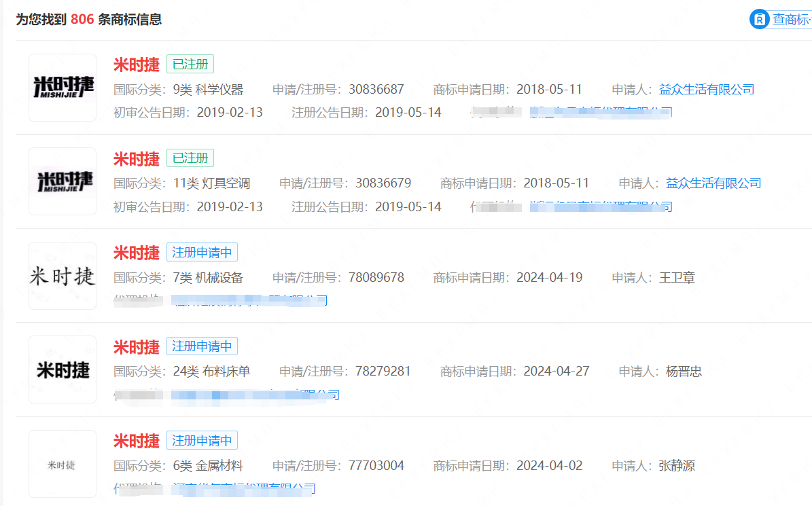Screen dimensions: 812x506
Task: Click 初审公告日期 2019-02-13 in the 9类 科学仪器 row
Action: tap(230, 113)
